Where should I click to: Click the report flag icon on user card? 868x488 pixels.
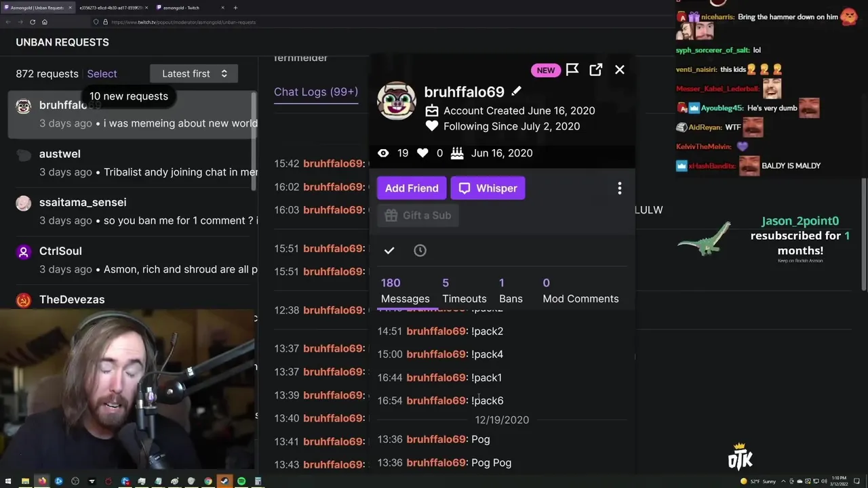pos(572,70)
